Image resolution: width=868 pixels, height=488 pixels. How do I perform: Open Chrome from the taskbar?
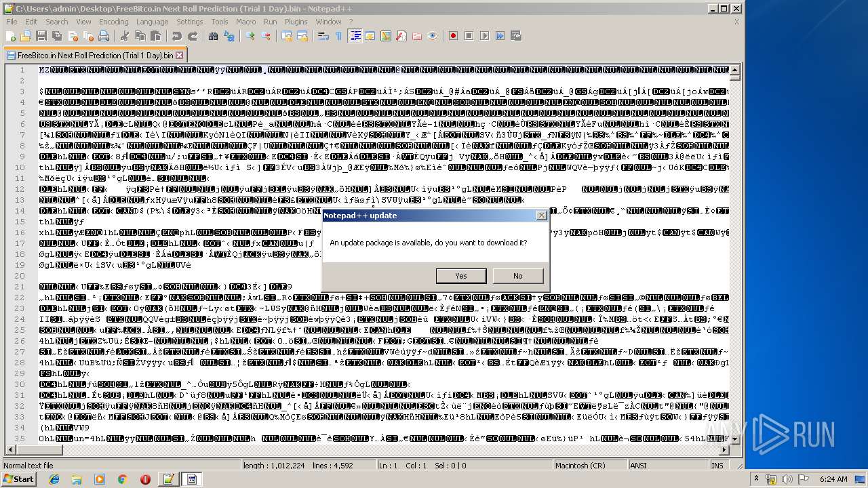pyautogui.click(x=122, y=479)
